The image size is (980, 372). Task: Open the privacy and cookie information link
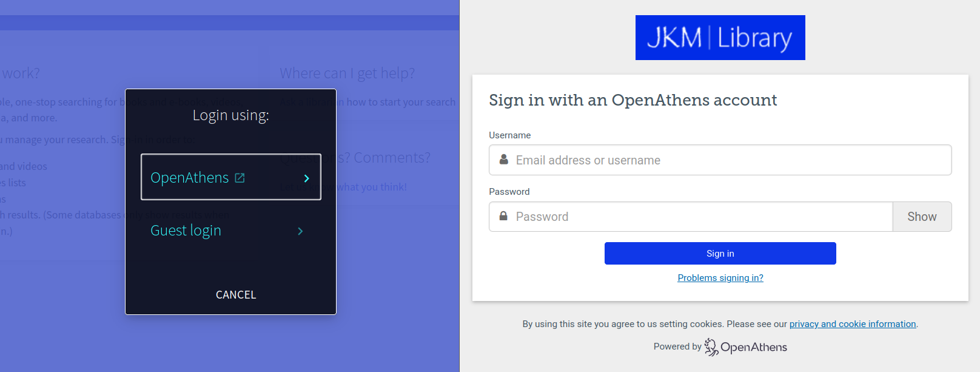[852, 323]
